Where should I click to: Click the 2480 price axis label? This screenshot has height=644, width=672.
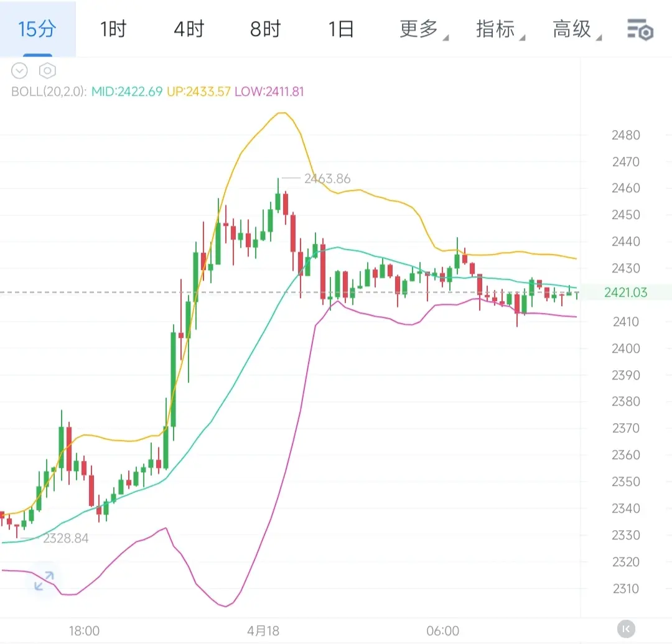(x=626, y=136)
